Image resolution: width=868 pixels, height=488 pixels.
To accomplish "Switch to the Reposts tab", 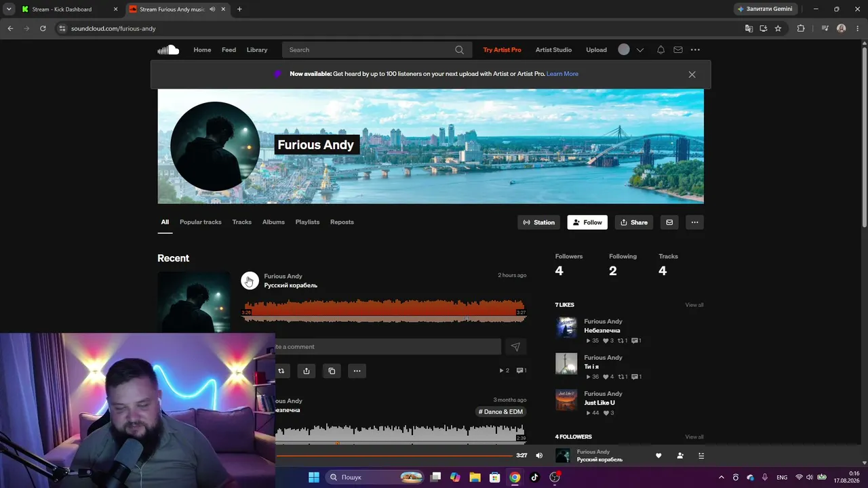I will (342, 222).
